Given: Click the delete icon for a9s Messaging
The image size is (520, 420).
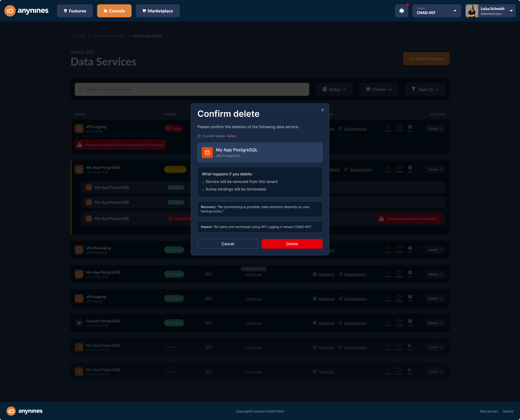Looking at the screenshot, I should point(388,249).
